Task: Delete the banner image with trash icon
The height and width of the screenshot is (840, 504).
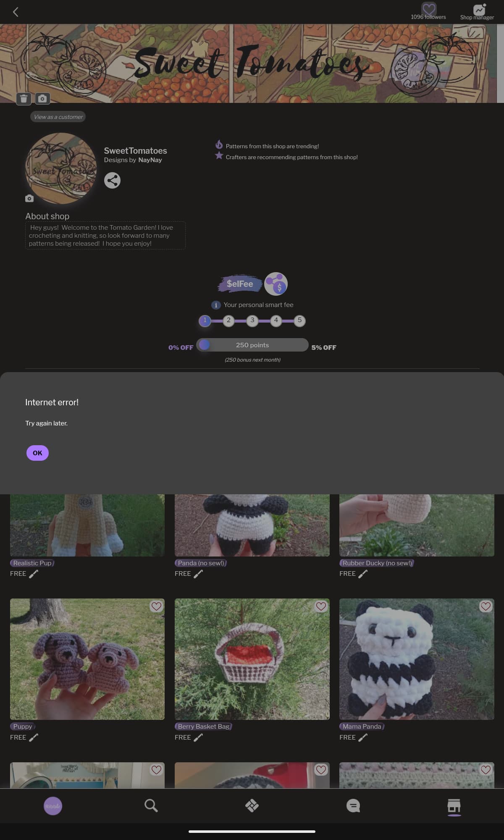Action: coord(24,99)
